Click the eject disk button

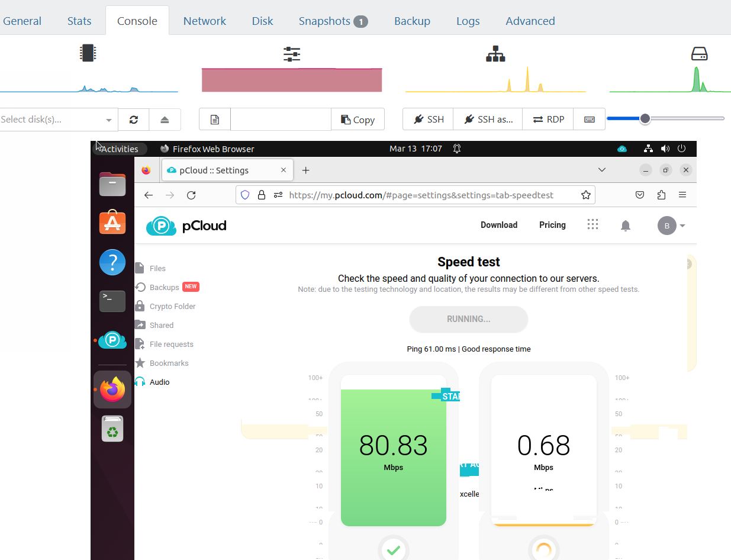165,119
